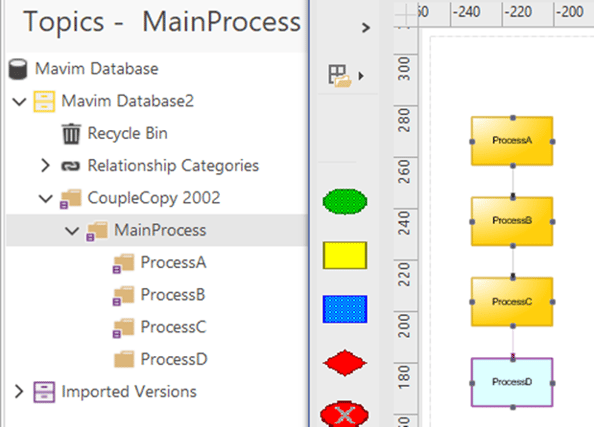Select the red X ellipse stencil shape
This screenshot has width=594, height=427.
[344, 414]
